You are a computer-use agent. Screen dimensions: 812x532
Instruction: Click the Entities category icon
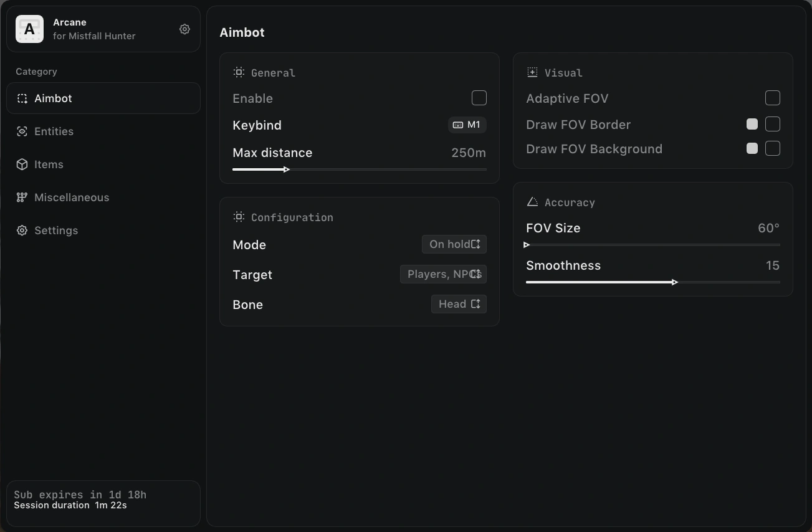click(x=22, y=131)
